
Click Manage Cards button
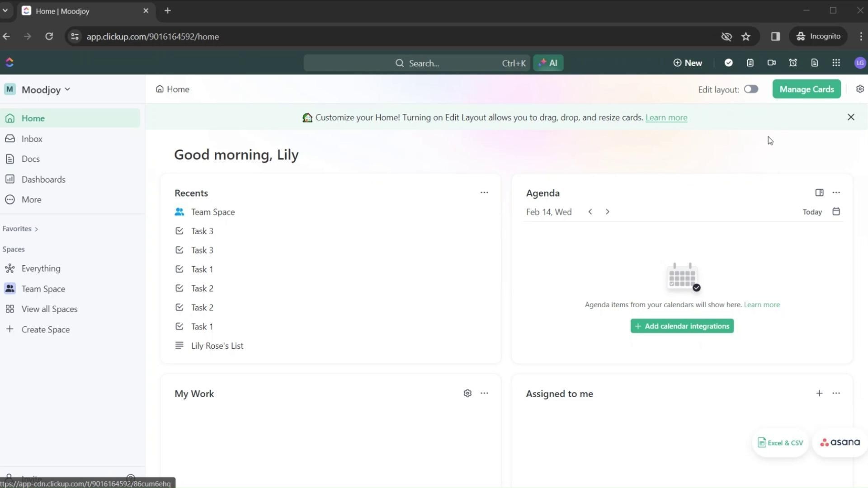coord(806,89)
